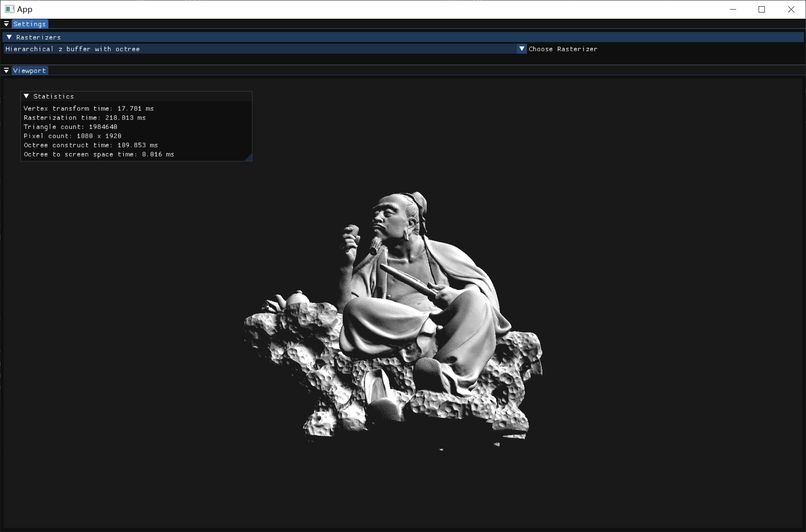The height and width of the screenshot is (532, 806).
Task: Select the Viewport tab
Action: [x=30, y=71]
